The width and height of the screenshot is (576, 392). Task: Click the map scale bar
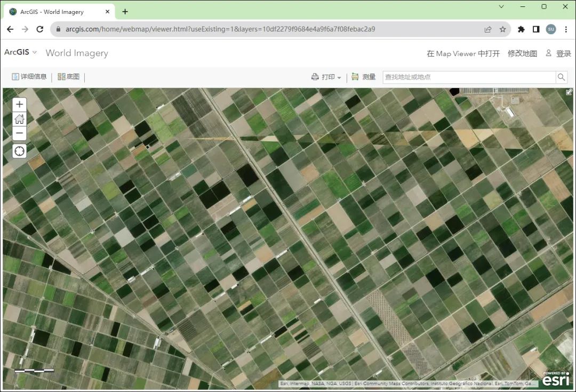point(36,369)
